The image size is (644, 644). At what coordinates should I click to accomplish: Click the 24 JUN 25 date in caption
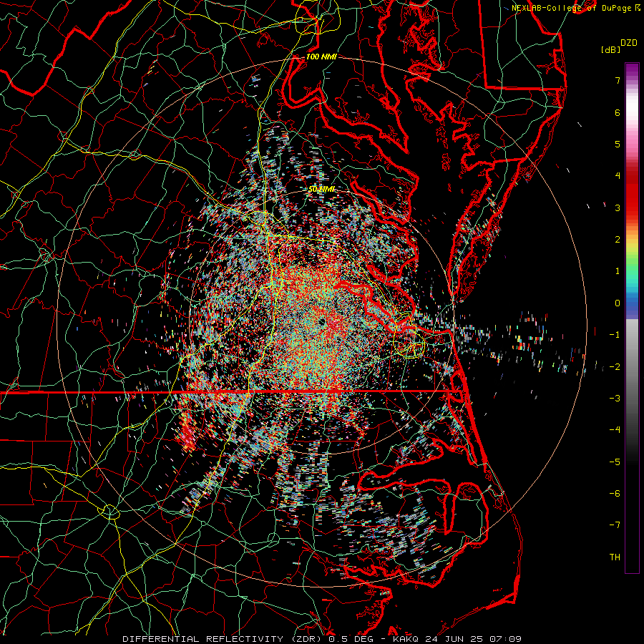coord(456,639)
